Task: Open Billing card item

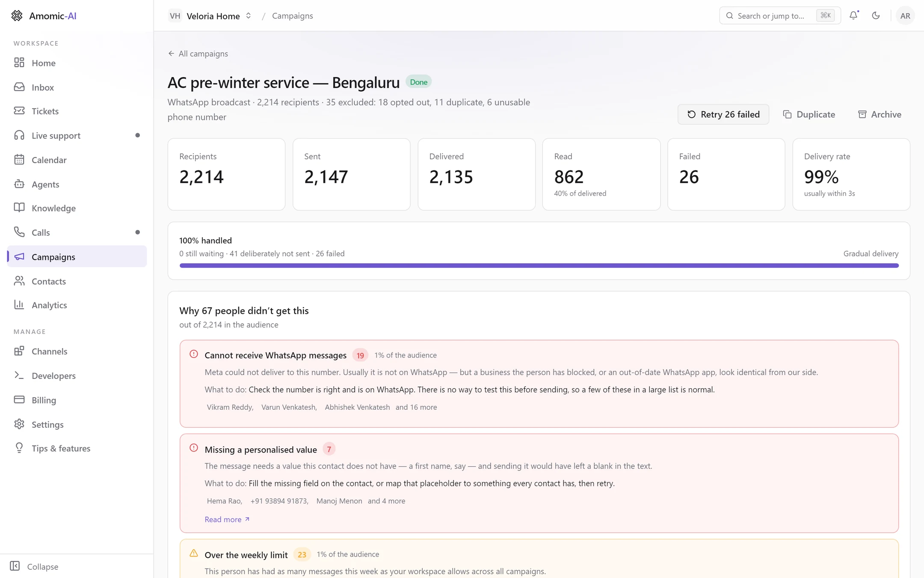Action: (x=77, y=400)
